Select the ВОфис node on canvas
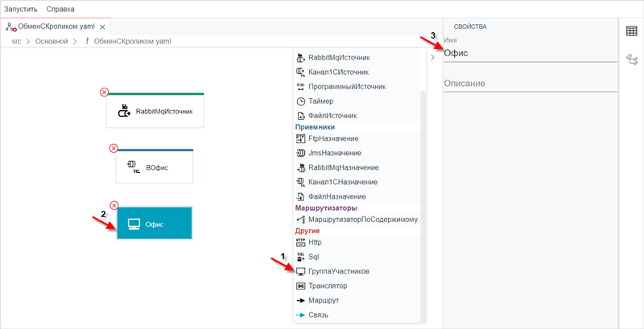This screenshot has height=329, width=644. click(x=155, y=167)
